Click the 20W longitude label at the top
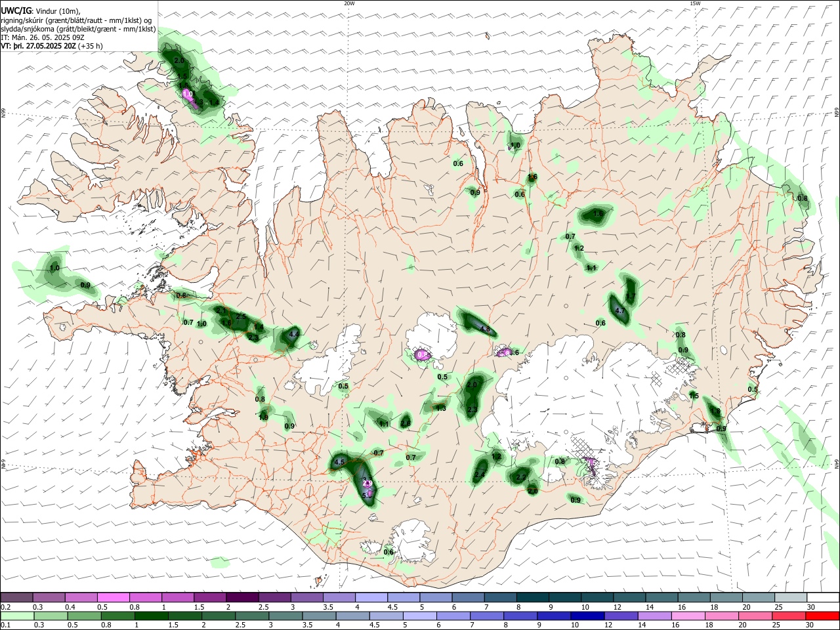Image resolution: width=840 pixels, height=630 pixels. tap(349, 3)
